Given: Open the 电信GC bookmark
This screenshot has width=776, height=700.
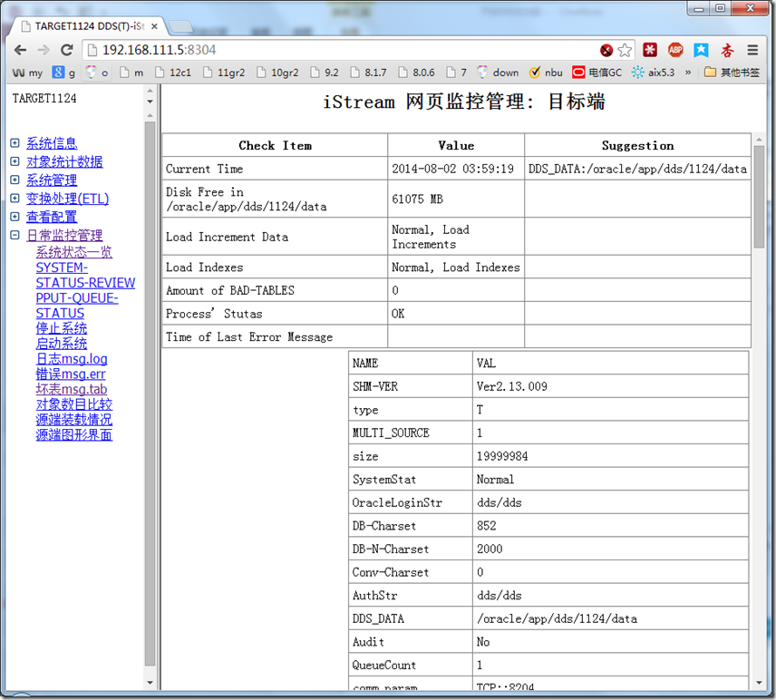Looking at the screenshot, I should click(597, 73).
